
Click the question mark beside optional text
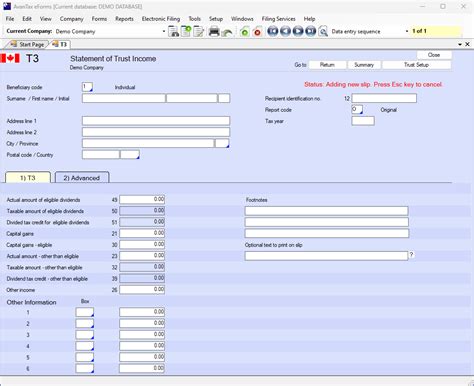tap(412, 255)
